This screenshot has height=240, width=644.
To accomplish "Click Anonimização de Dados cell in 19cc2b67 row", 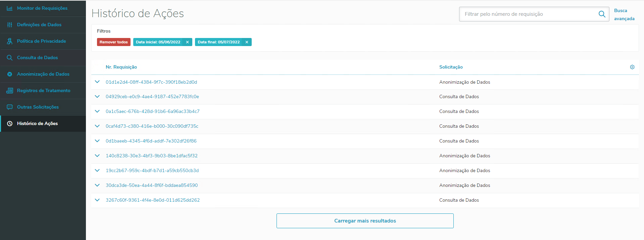I will pyautogui.click(x=465, y=170).
